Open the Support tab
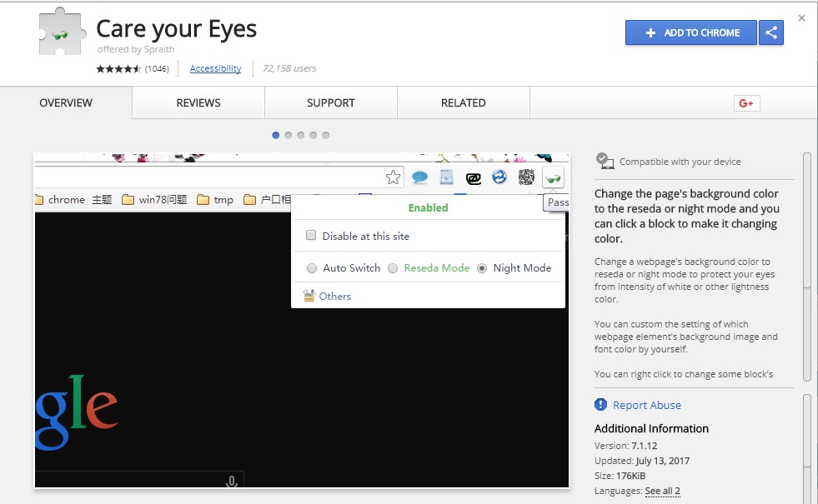This screenshot has height=504, width=818. 331,102
